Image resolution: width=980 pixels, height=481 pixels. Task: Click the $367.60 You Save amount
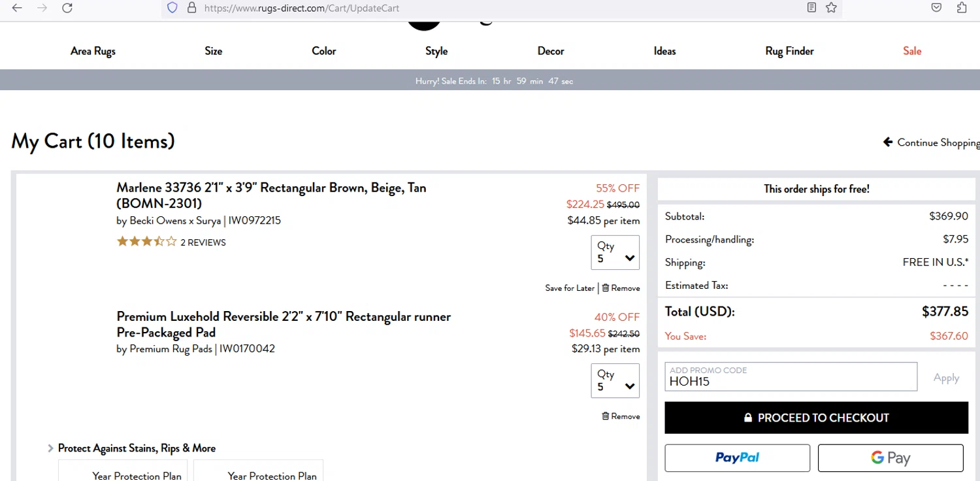click(949, 337)
